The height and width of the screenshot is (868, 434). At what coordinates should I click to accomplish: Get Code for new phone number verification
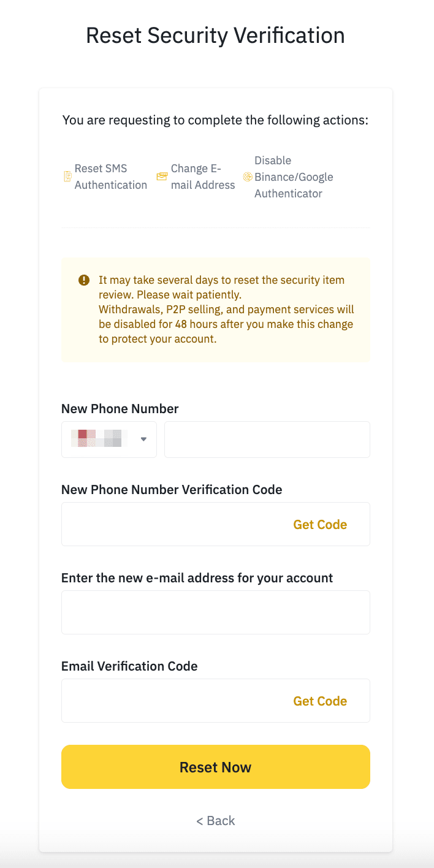(x=320, y=525)
